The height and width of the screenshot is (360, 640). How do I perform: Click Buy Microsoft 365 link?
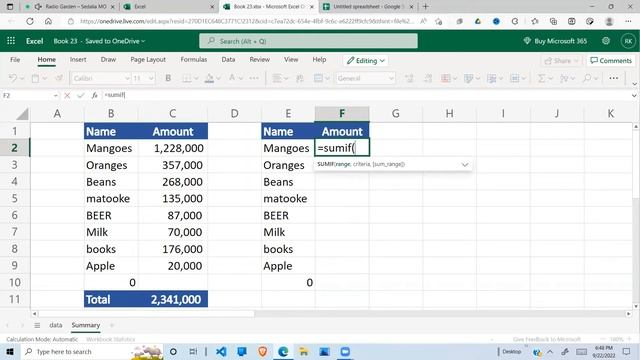pos(555,41)
